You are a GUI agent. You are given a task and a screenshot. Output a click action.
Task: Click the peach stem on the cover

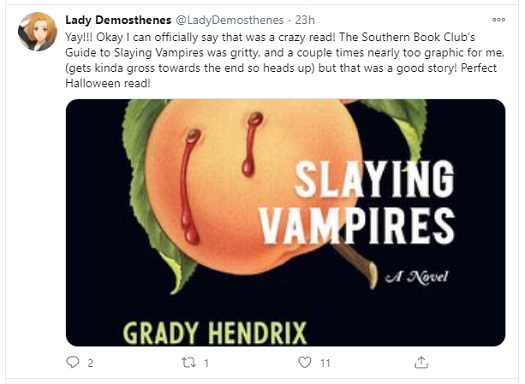357,265
